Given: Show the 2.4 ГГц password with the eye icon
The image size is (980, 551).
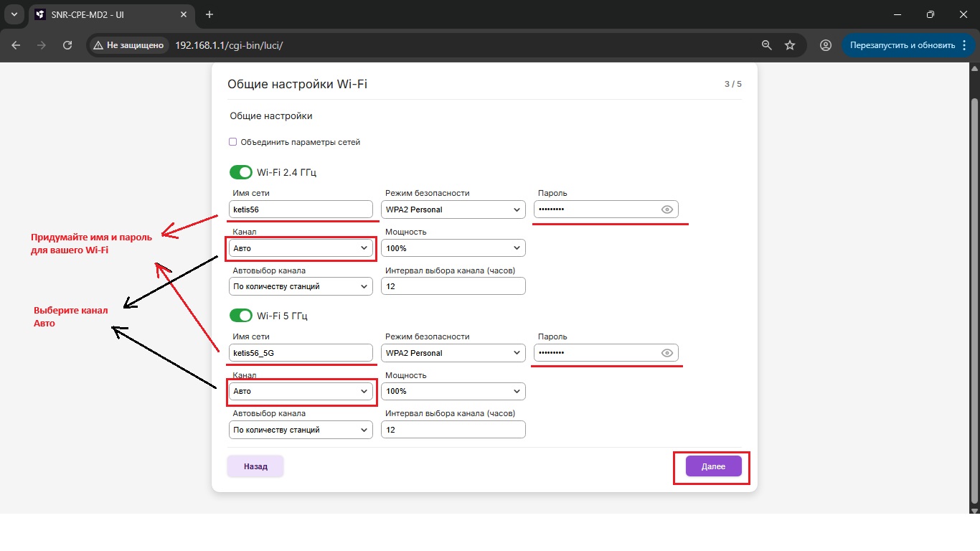Looking at the screenshot, I should (x=667, y=209).
